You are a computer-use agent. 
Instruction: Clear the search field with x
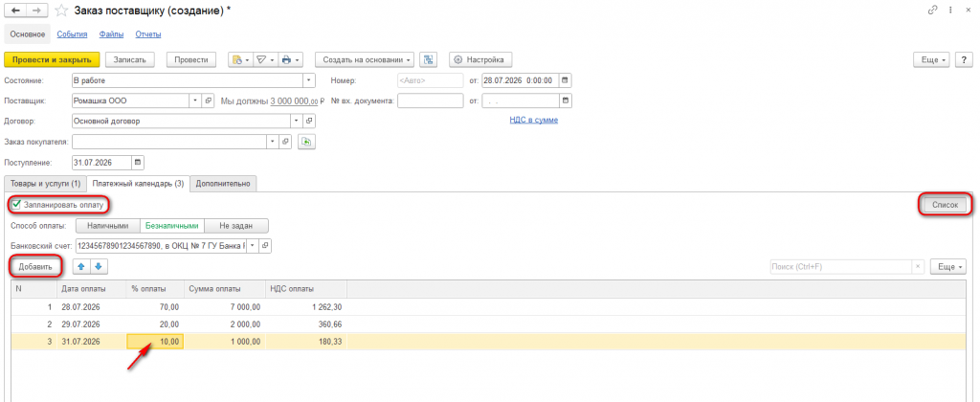[918, 267]
